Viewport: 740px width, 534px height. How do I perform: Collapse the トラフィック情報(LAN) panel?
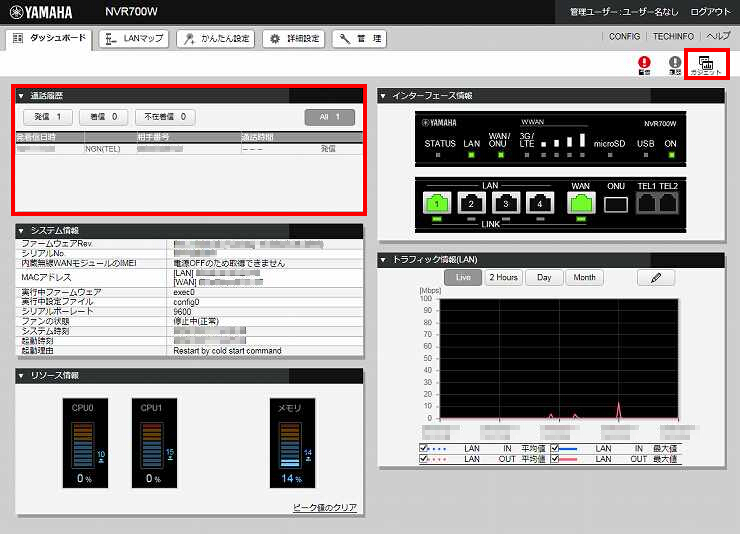point(383,260)
